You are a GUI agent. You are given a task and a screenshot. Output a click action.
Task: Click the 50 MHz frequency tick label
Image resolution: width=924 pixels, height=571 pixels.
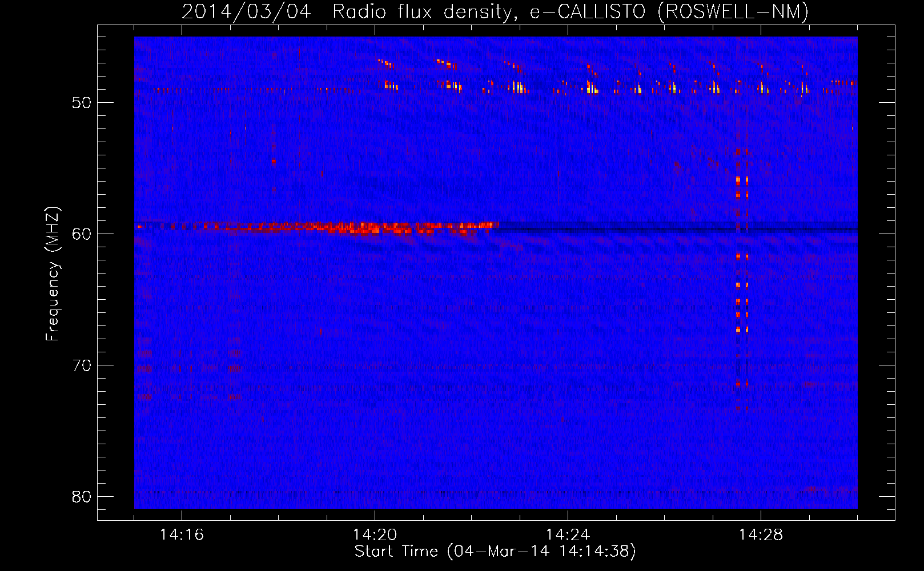click(x=82, y=103)
